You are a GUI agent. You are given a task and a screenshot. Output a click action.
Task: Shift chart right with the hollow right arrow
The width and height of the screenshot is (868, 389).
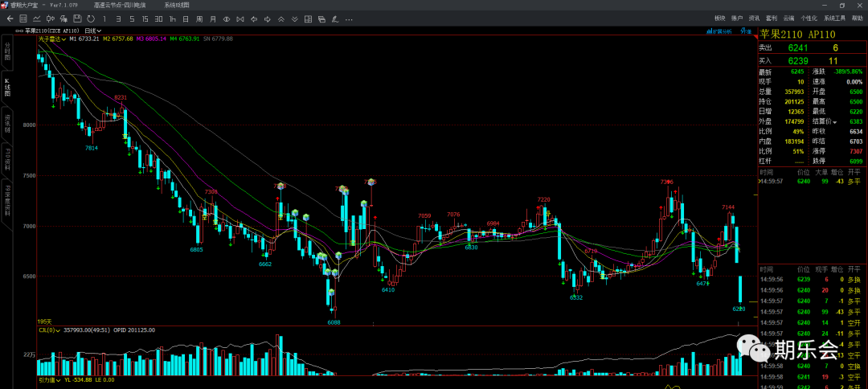[267, 18]
